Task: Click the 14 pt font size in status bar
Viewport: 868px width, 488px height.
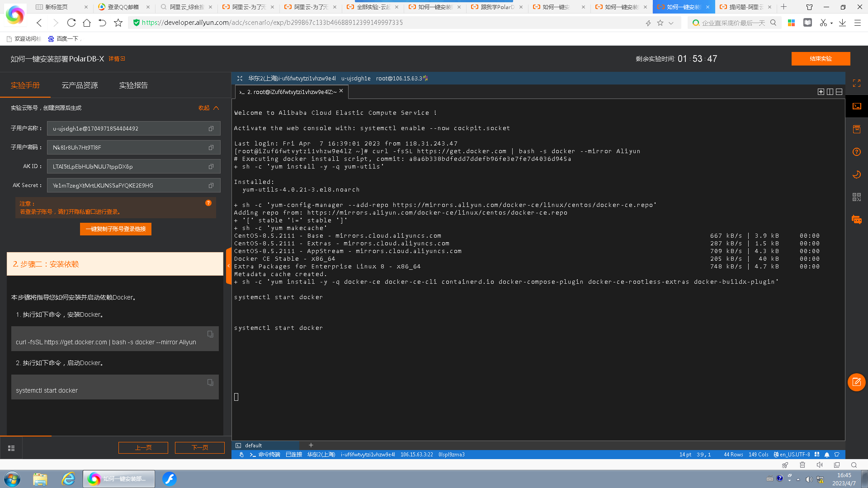Action: 685,455
